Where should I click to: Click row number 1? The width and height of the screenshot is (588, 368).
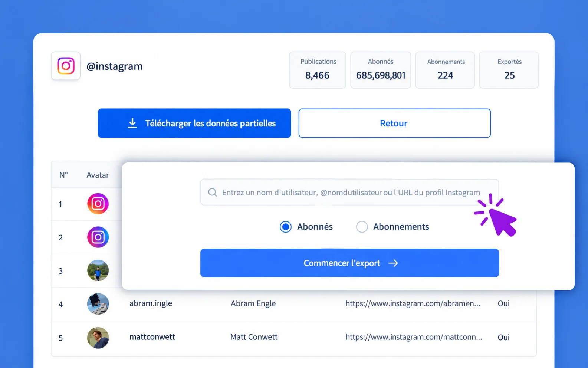point(60,204)
